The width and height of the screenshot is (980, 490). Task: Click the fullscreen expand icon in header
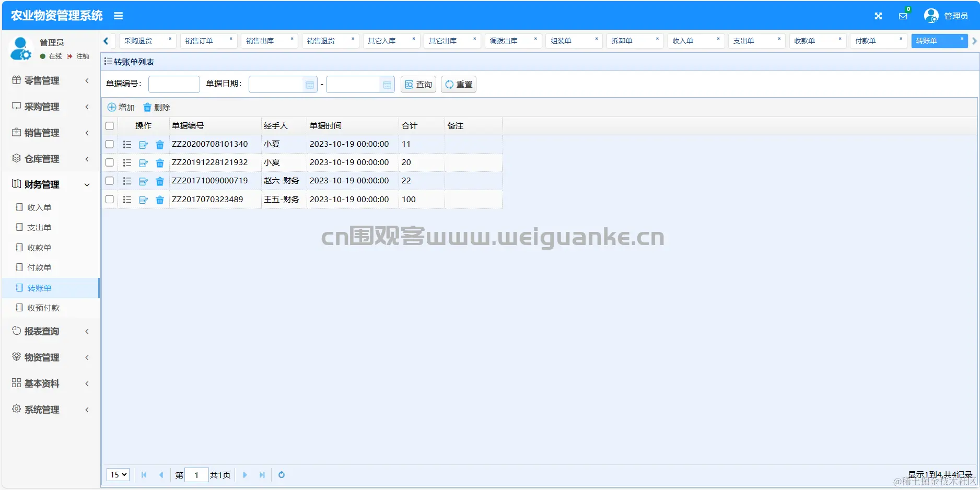(878, 16)
